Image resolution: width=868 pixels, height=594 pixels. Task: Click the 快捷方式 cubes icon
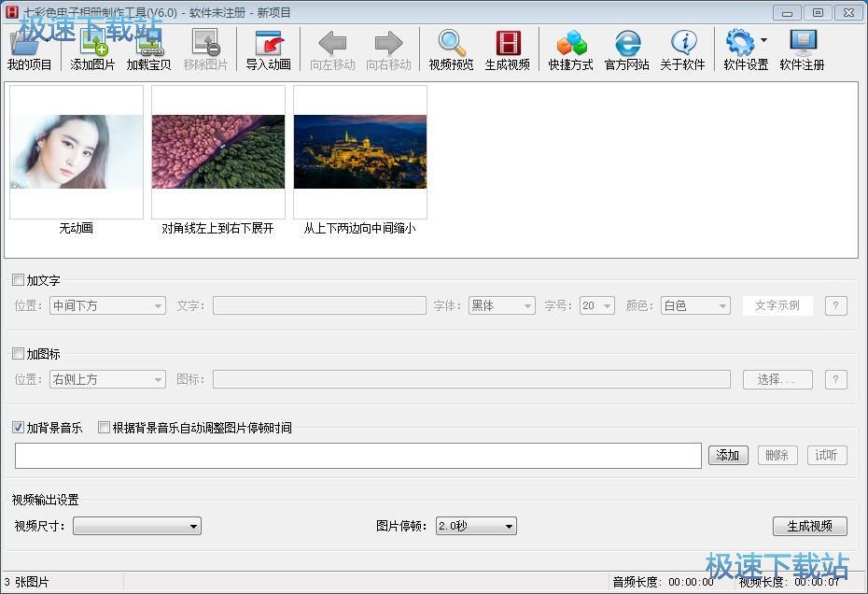(570, 43)
